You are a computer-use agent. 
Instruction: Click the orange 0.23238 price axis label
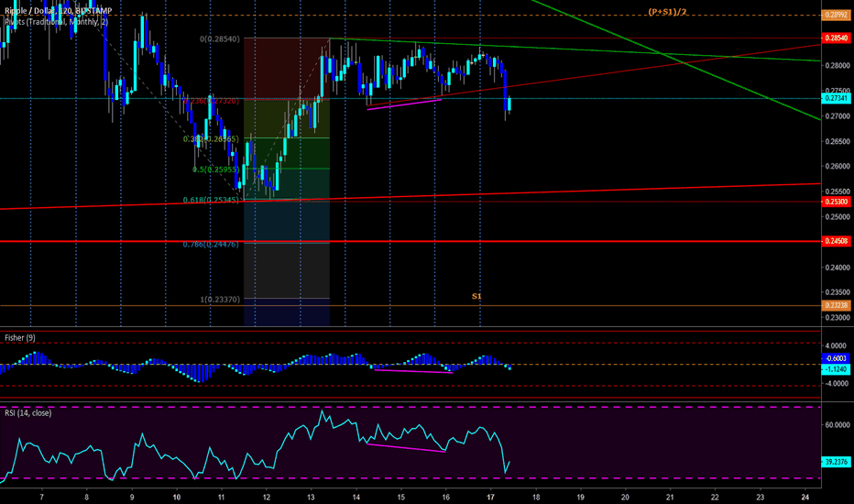pos(836,306)
